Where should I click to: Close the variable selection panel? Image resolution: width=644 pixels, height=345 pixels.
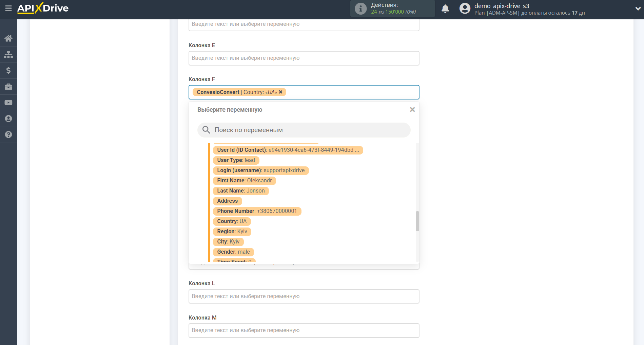click(x=412, y=109)
